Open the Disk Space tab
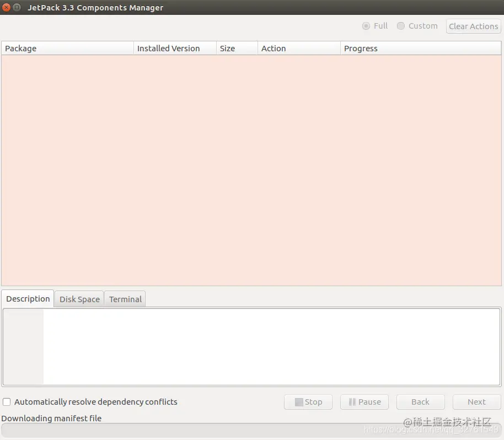 pos(79,299)
